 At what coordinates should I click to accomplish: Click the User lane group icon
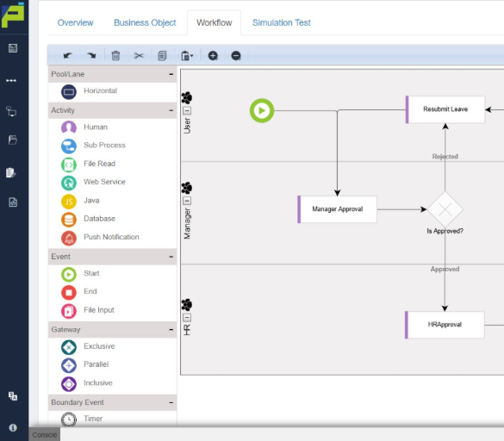pos(187,97)
